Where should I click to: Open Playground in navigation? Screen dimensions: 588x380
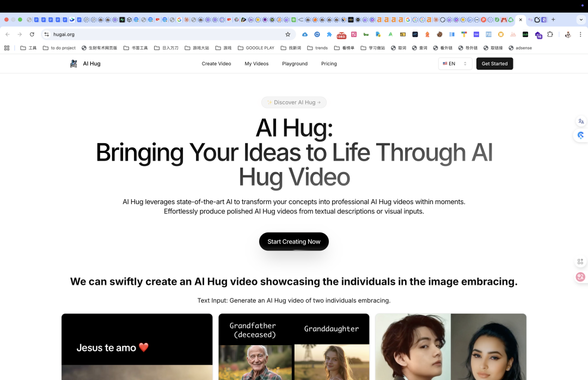(x=295, y=64)
